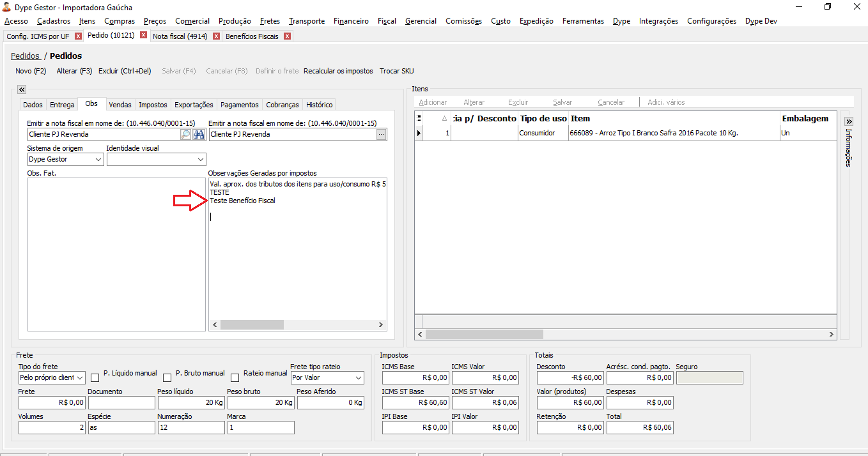The width and height of the screenshot is (868, 456).
Task: Click Alterar (F3) button
Action: click(74, 71)
